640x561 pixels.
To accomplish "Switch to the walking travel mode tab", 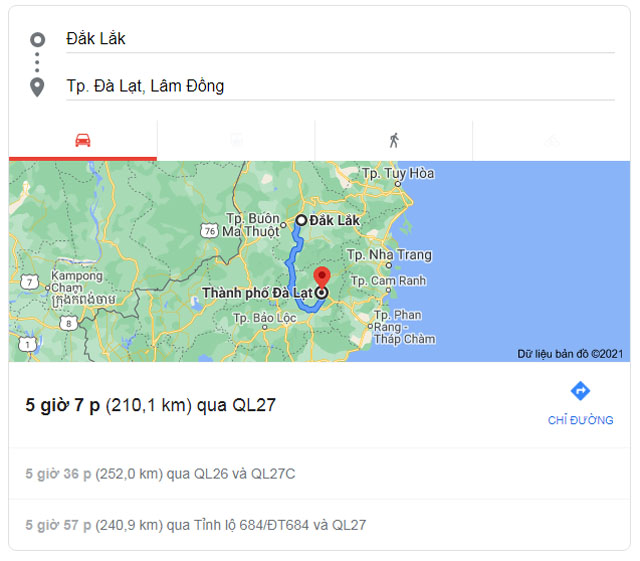I will tap(394, 140).
